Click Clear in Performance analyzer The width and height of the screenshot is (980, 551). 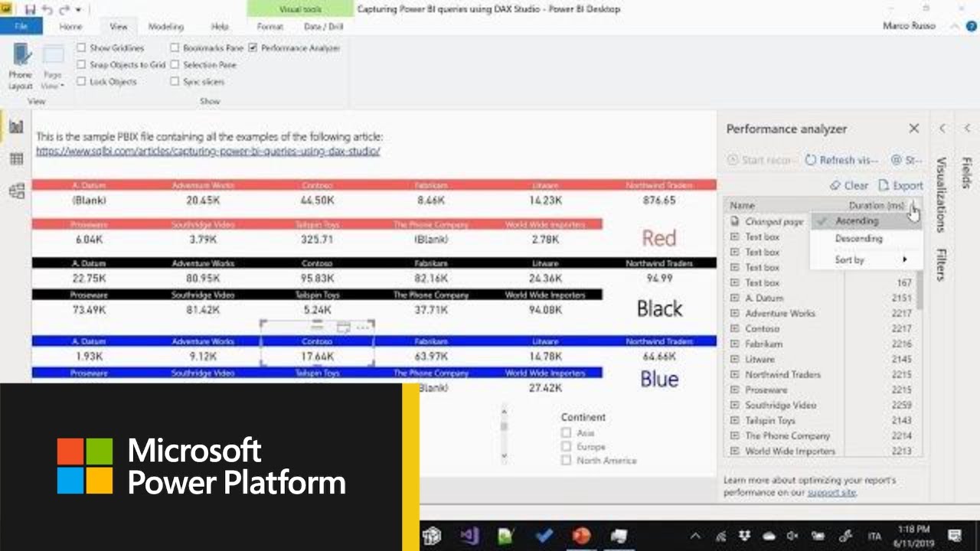849,185
